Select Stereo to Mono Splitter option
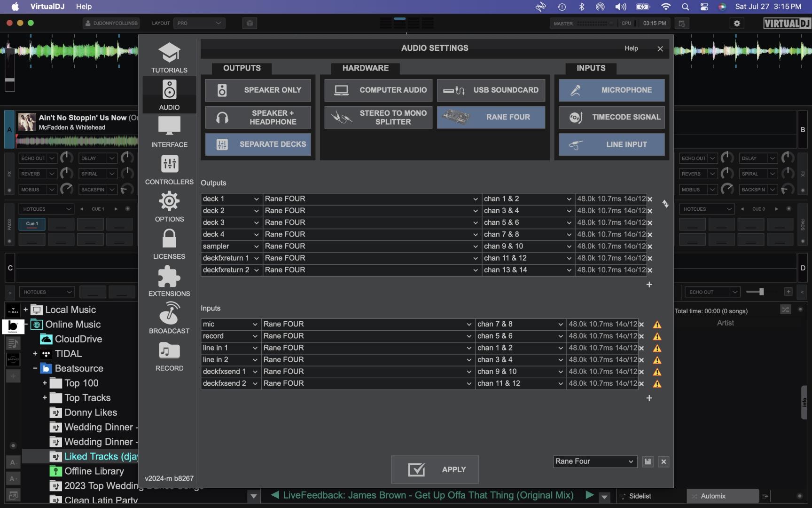This screenshot has height=508, width=812. [378, 117]
